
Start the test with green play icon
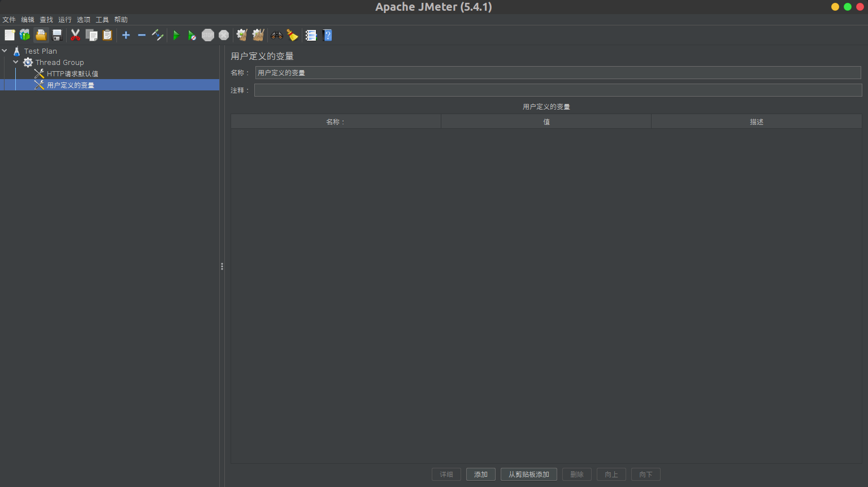(176, 35)
